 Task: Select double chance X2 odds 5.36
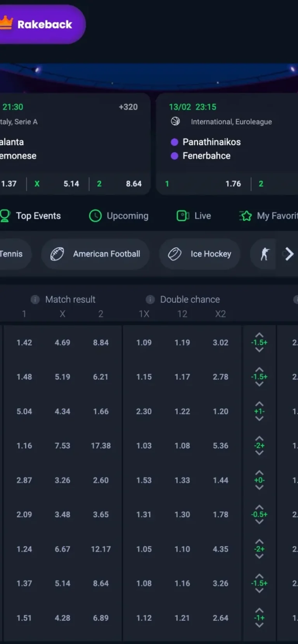click(x=220, y=446)
